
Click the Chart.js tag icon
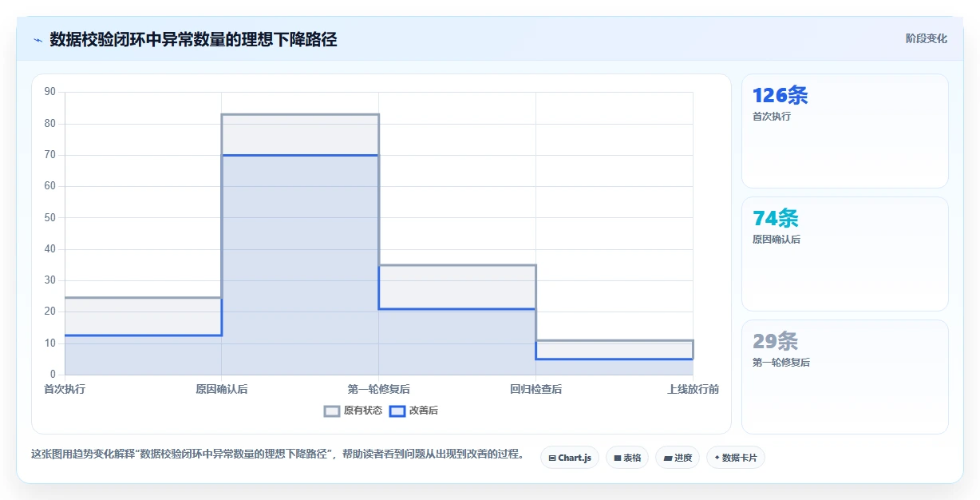(552, 458)
